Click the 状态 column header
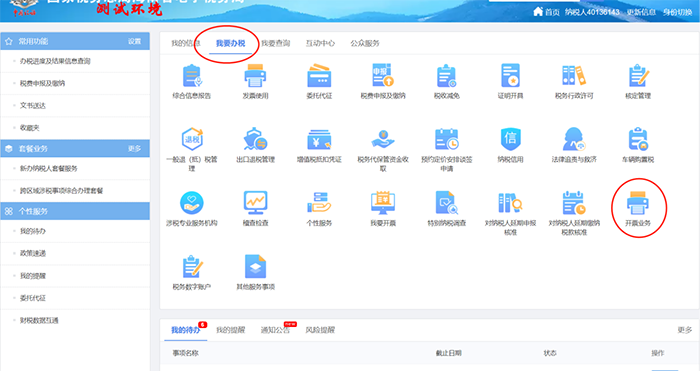The image size is (700, 371). point(550,353)
